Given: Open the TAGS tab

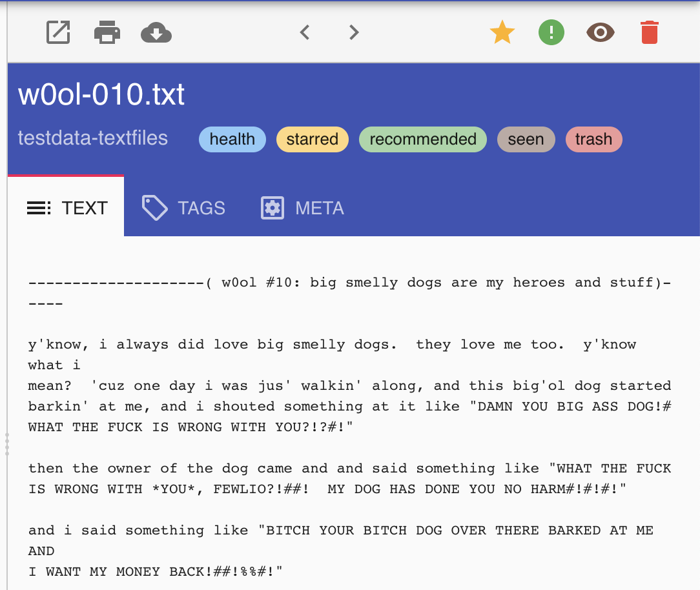Looking at the screenshot, I should coord(183,208).
